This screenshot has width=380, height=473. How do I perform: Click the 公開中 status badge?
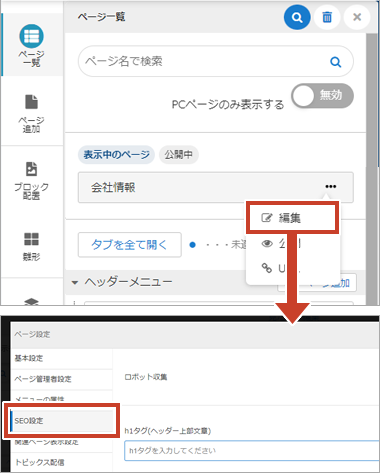pyautogui.click(x=179, y=155)
